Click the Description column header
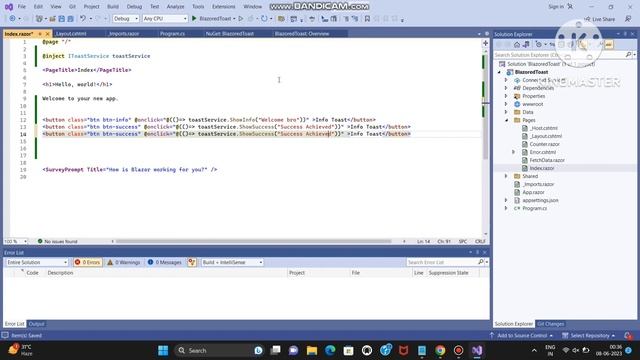This screenshot has height=360, width=640. 60,273
